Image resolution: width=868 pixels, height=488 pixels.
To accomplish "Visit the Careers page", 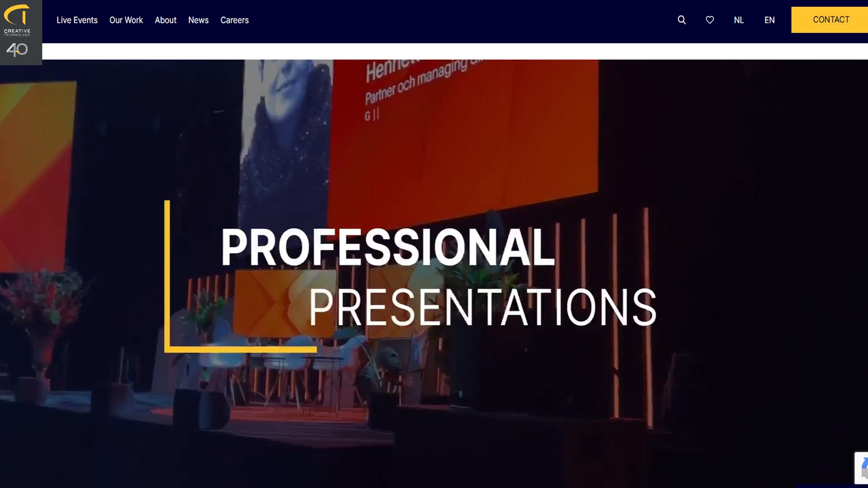I will point(234,20).
